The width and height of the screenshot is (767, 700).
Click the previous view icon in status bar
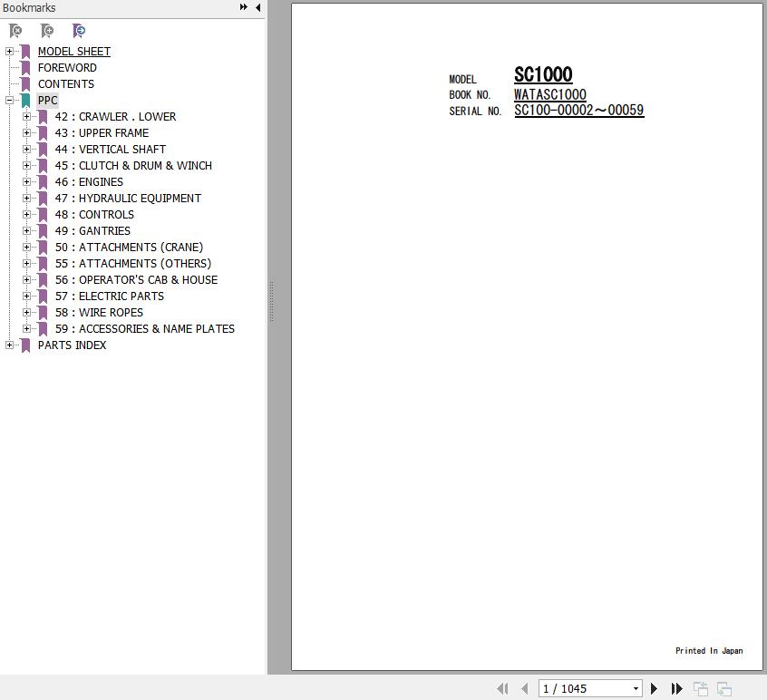(701, 689)
